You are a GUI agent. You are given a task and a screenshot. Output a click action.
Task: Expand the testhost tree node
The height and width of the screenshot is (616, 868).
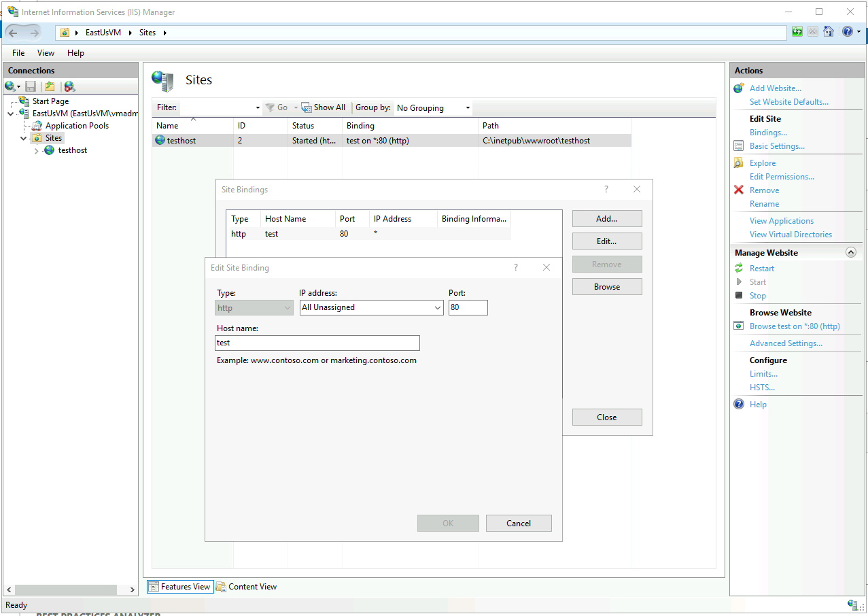pos(37,150)
